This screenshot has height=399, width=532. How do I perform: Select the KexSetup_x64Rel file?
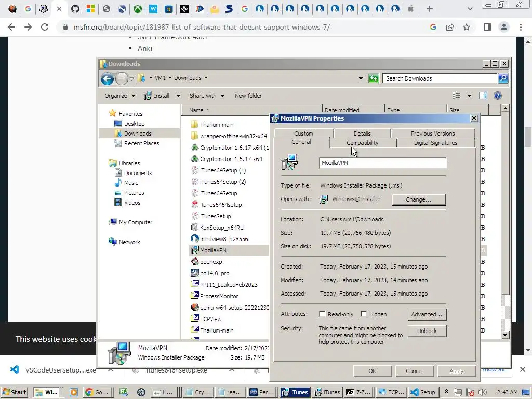[222, 228]
